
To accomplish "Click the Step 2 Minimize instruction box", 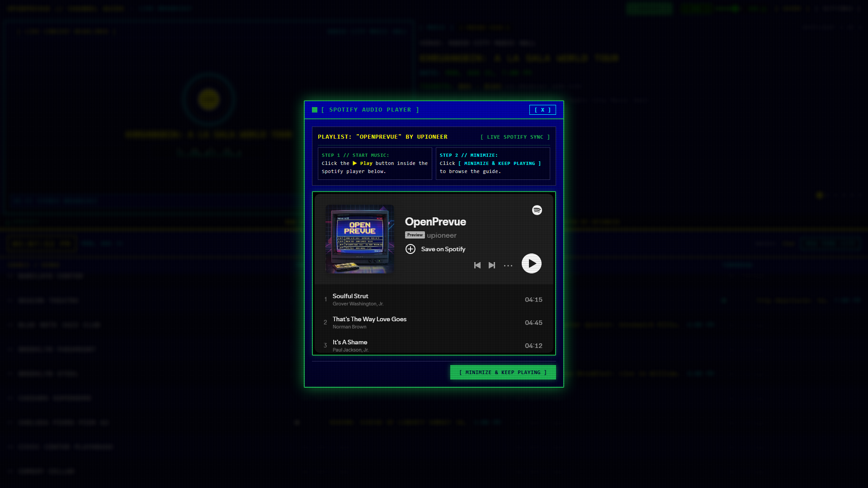I will (493, 164).
